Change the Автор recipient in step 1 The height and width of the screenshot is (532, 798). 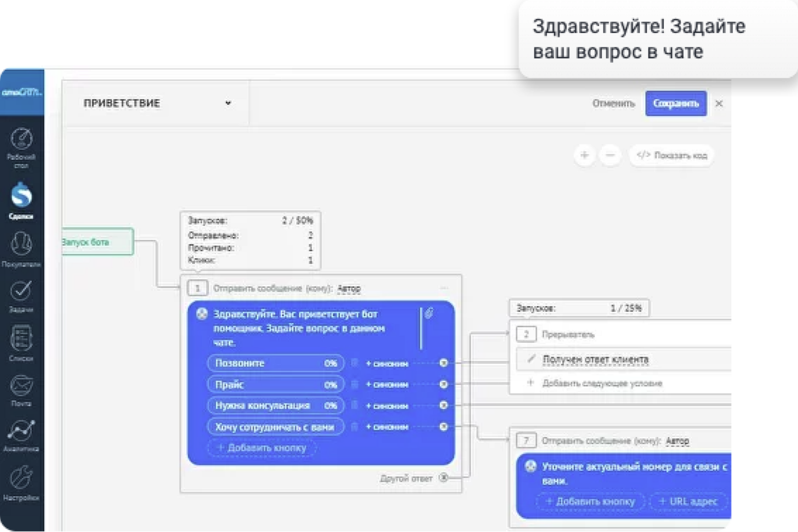click(x=349, y=288)
